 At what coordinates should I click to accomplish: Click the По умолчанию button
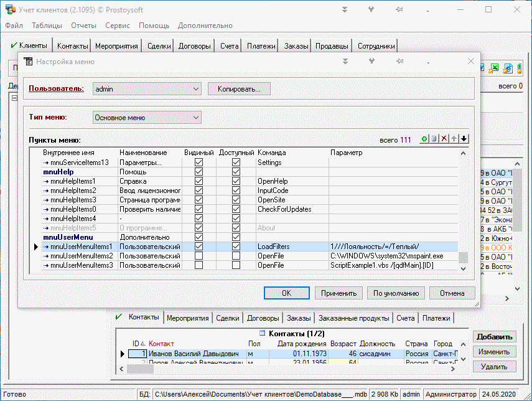[396, 293]
